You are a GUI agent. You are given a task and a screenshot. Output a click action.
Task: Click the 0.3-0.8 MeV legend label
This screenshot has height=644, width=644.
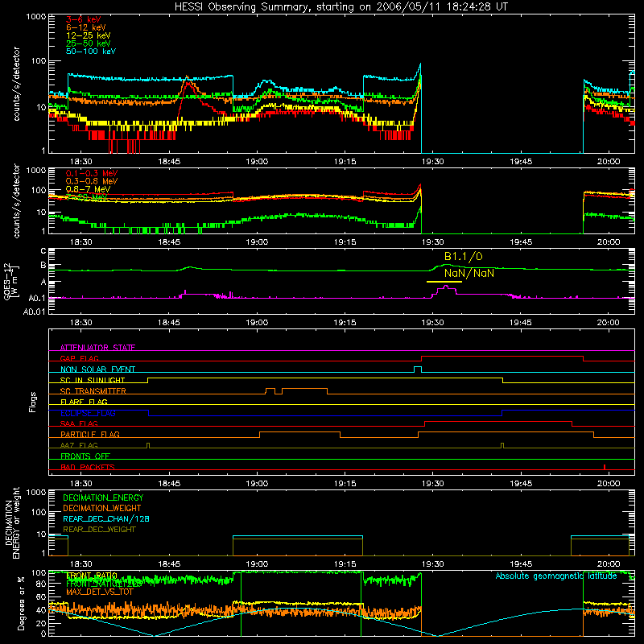[x=92, y=182]
